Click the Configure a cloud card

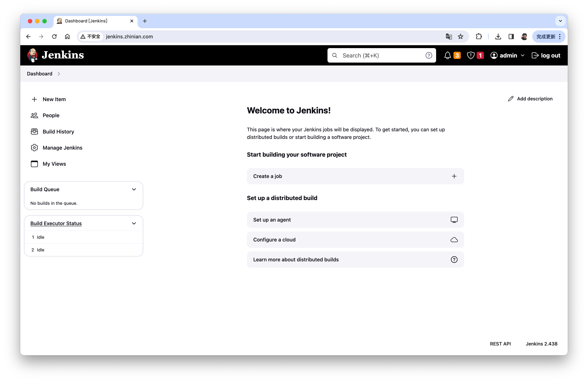click(x=355, y=240)
